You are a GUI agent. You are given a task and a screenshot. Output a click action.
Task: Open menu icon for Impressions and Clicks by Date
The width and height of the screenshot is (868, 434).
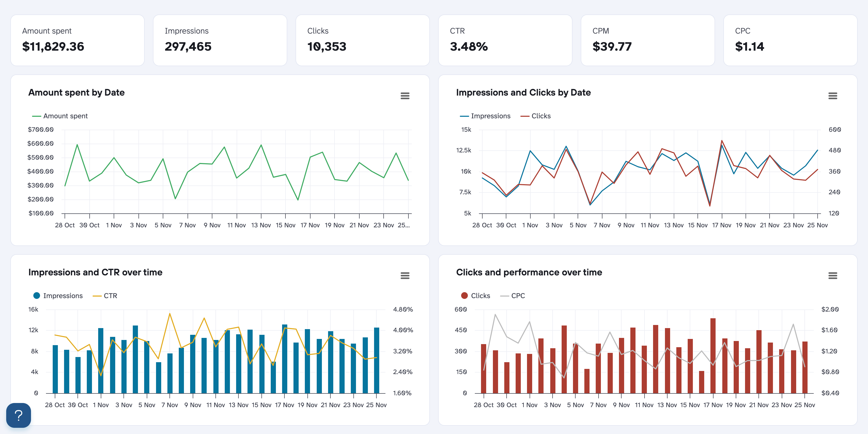pyautogui.click(x=832, y=96)
